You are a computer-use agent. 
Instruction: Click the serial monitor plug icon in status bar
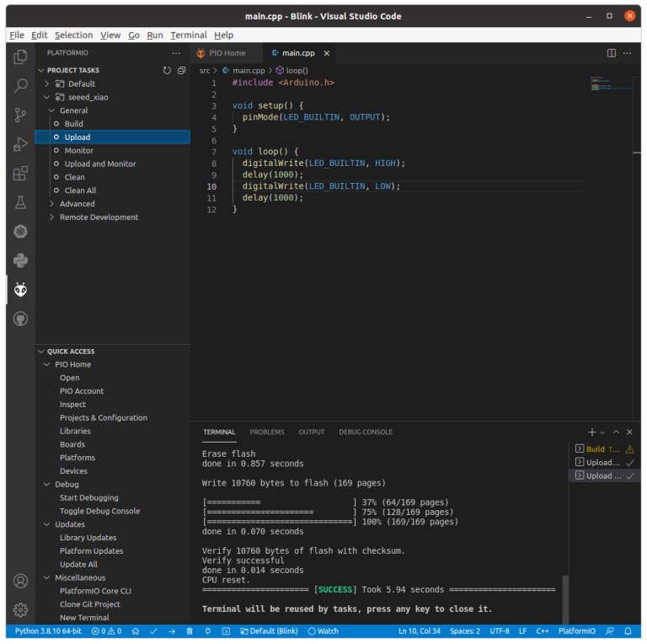pos(208,631)
